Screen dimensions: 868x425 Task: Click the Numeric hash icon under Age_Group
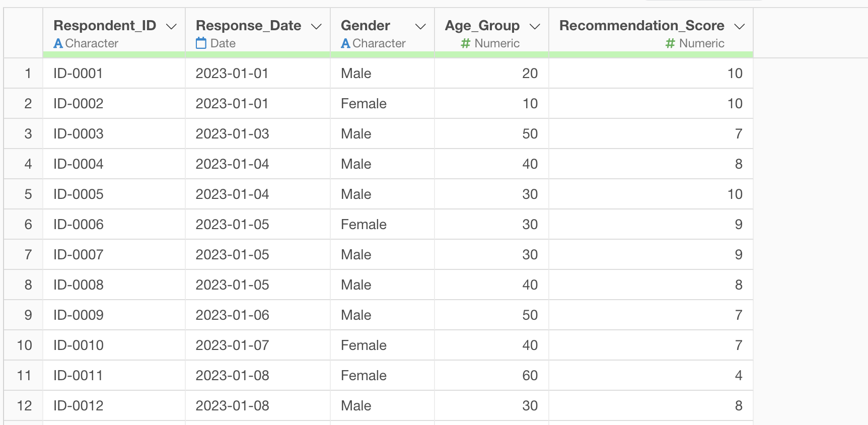[465, 44]
